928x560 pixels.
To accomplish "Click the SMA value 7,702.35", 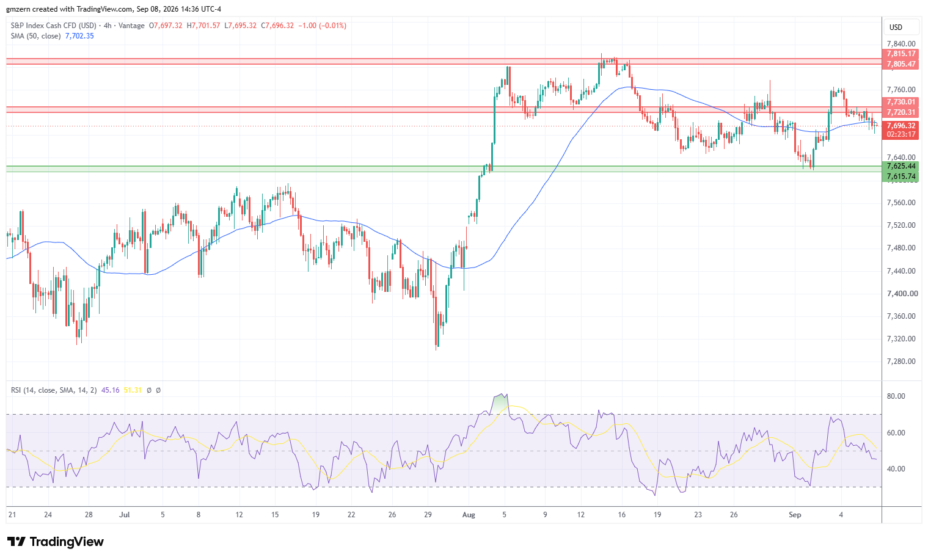I will click(79, 36).
